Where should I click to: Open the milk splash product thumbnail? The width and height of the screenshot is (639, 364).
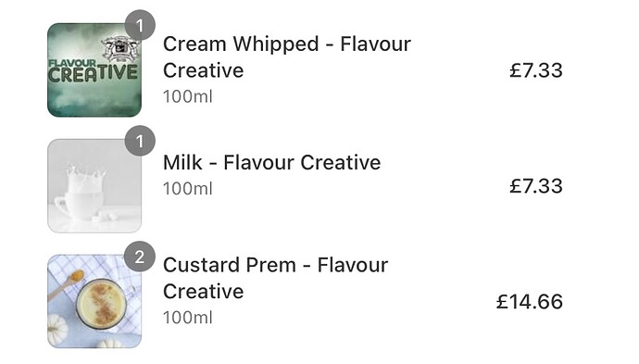(94, 186)
